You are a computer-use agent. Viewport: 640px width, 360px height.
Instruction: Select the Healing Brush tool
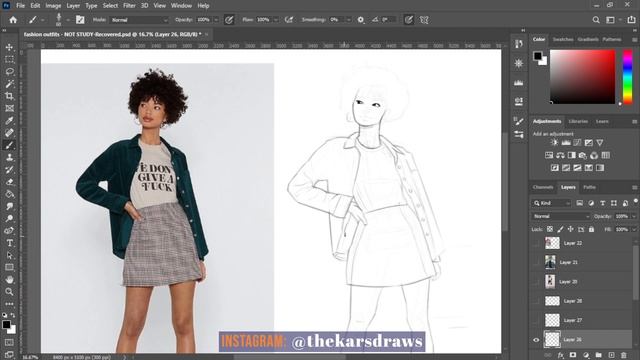tap(9, 133)
